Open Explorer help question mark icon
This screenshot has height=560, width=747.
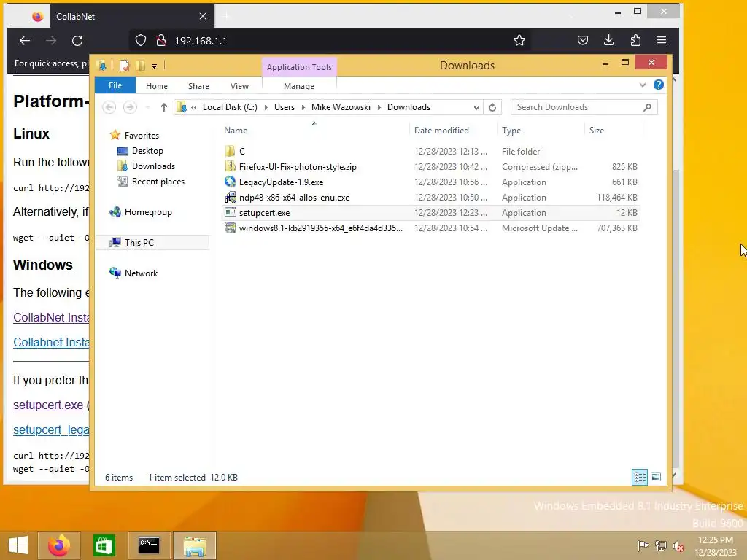(659, 85)
